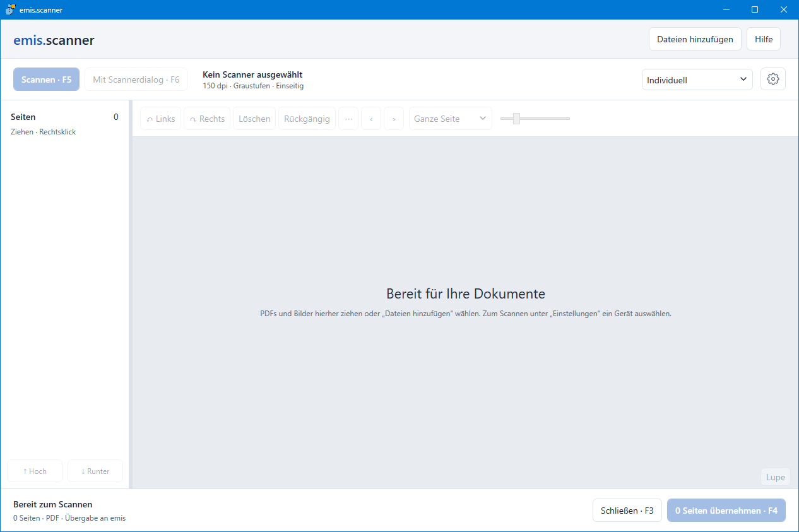
Task: Click the Seiten panel heading
Action: coord(23,117)
